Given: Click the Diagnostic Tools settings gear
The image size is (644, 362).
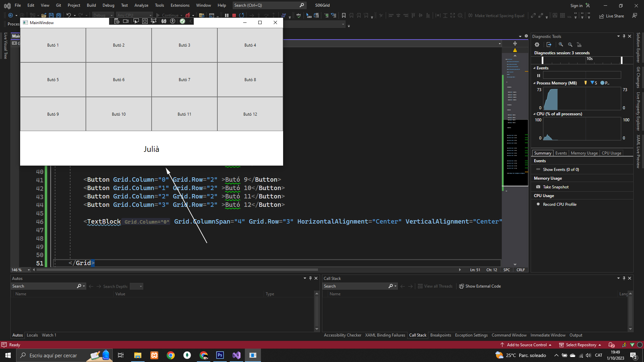Looking at the screenshot, I should pyautogui.click(x=537, y=45).
